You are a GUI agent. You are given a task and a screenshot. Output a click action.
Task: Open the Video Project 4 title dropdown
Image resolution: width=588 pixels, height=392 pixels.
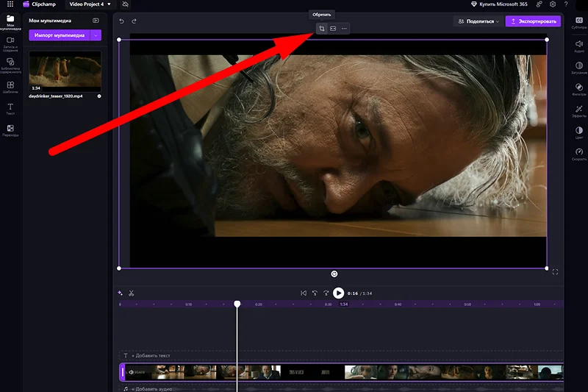point(90,4)
